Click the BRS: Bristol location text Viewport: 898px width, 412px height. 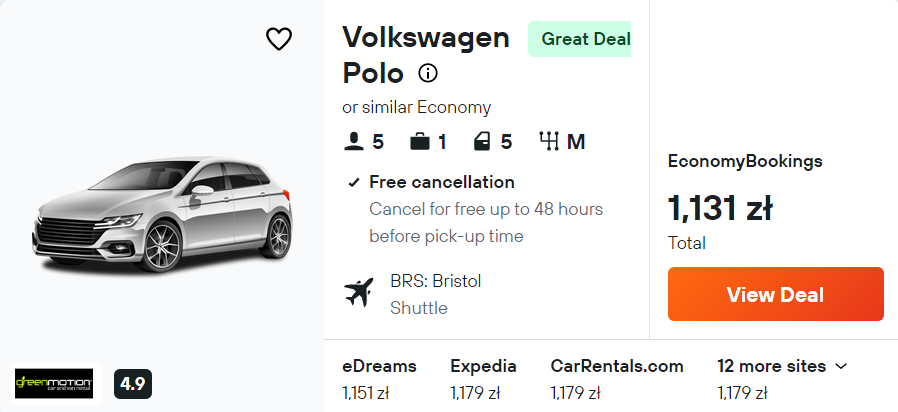(435, 281)
